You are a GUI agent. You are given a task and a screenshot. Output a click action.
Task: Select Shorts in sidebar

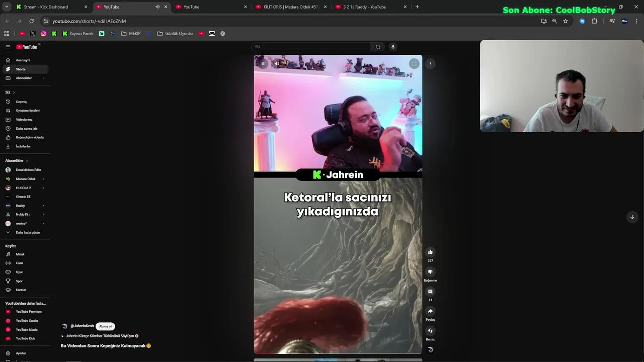pyautogui.click(x=25, y=69)
